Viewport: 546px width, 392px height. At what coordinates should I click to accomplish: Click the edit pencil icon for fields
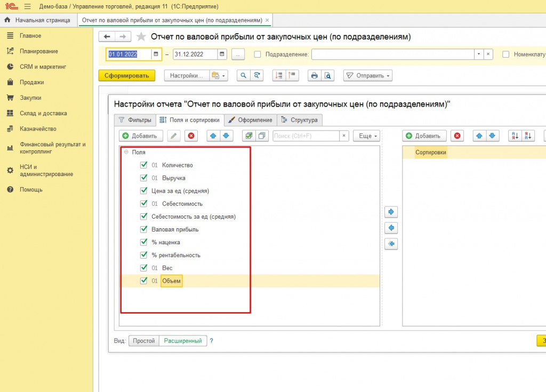[x=174, y=136]
